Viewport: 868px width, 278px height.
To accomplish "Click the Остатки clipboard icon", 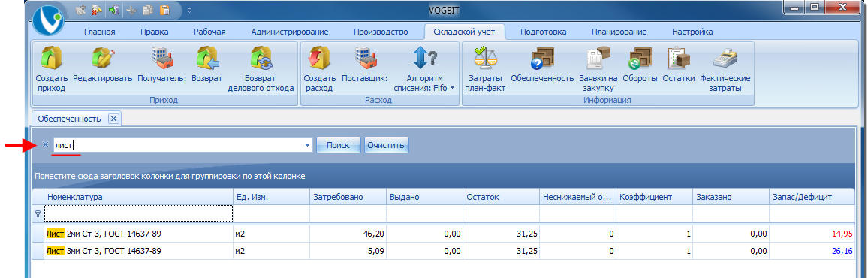I will tap(678, 58).
